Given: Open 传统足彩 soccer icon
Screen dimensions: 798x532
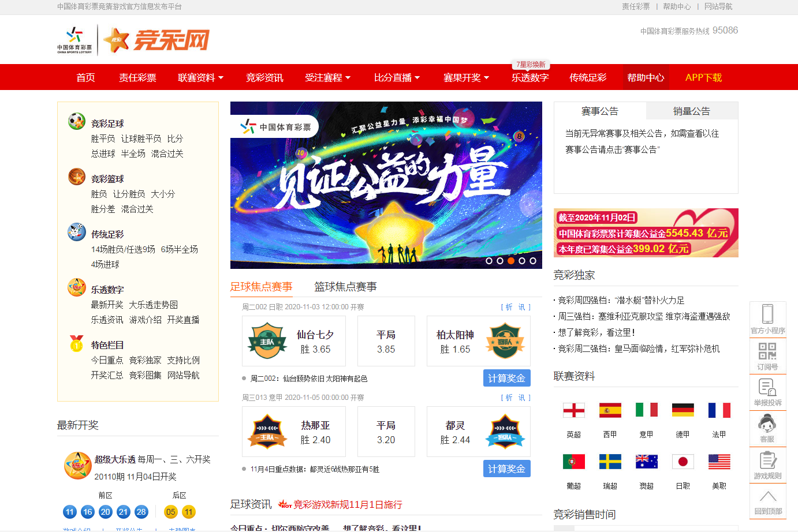Looking at the screenshot, I should click(x=77, y=232).
